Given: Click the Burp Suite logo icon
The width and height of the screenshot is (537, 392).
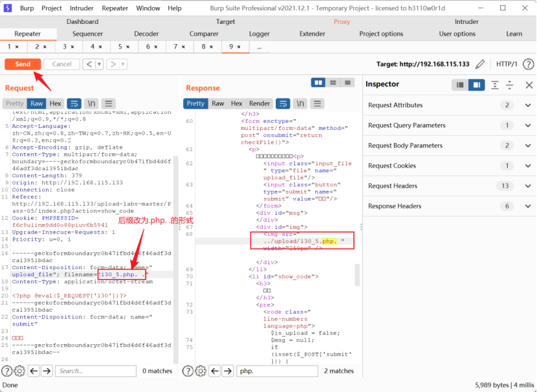Looking at the screenshot, I should click(8, 8).
